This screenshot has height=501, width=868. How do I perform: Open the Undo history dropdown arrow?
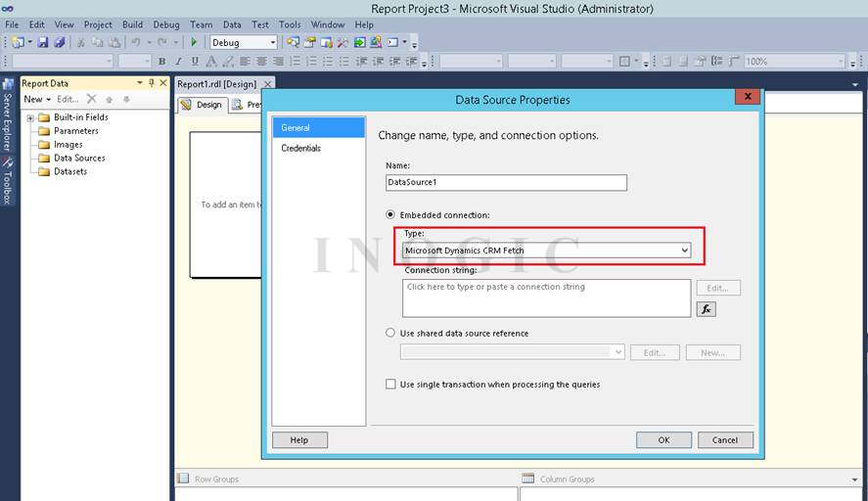pos(149,42)
